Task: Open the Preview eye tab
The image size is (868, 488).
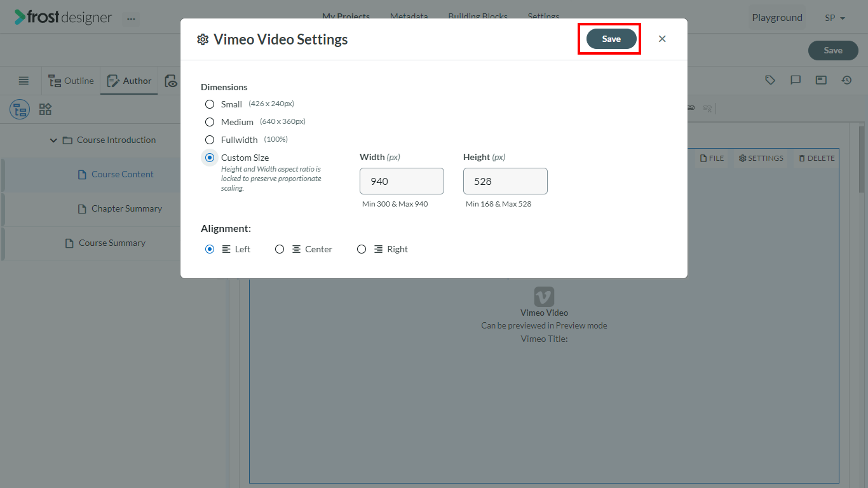Action: (170, 81)
